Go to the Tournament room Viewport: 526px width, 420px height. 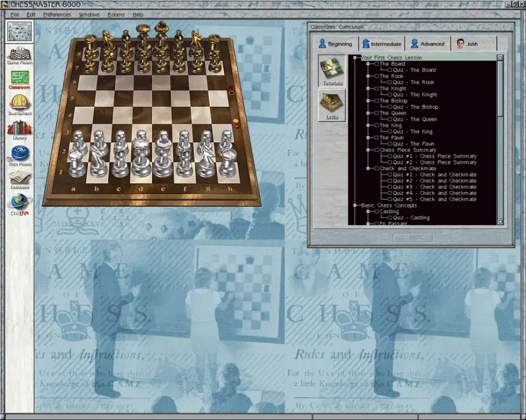pyautogui.click(x=19, y=105)
